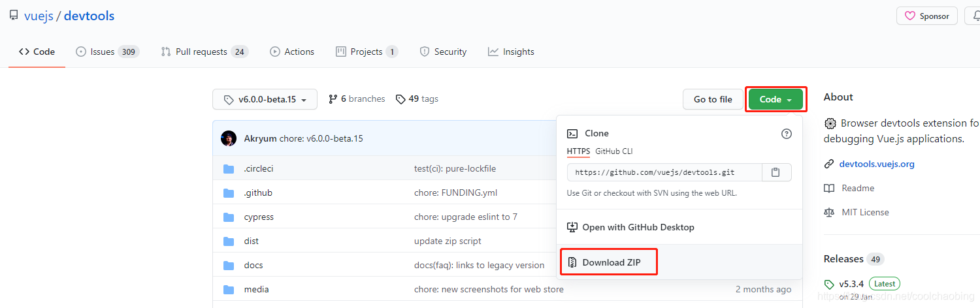The height and width of the screenshot is (308, 980).
Task: Open the Akryum author link
Action: click(260, 138)
